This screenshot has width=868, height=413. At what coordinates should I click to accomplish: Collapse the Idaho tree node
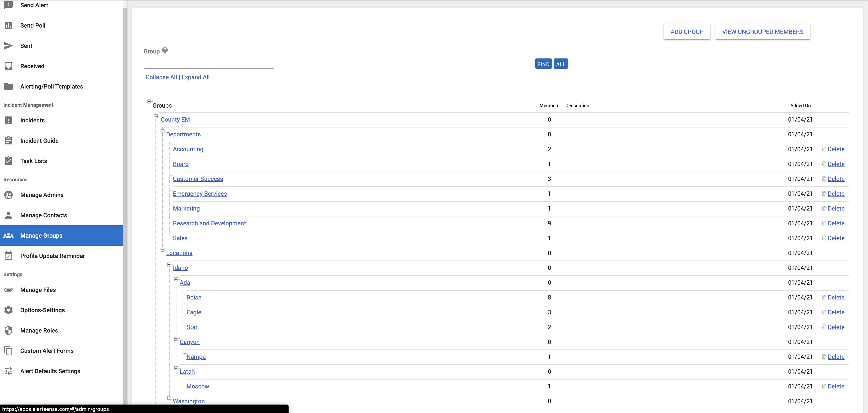(169, 265)
